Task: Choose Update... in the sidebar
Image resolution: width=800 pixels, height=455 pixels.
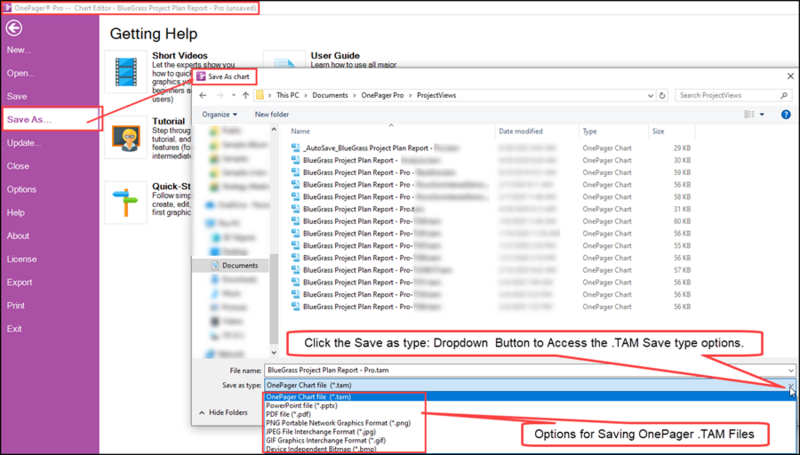Action: click(24, 143)
